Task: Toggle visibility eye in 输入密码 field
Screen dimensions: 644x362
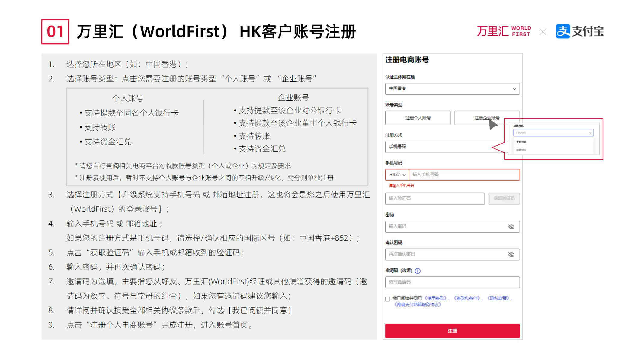Action: tap(511, 227)
